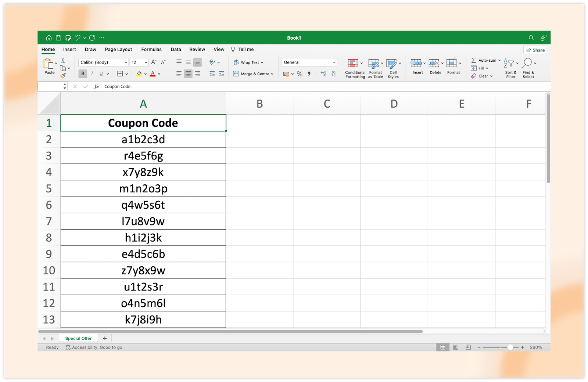Image resolution: width=588 pixels, height=382 pixels.
Task: Centre text horizontally in the cell
Action: [188, 74]
